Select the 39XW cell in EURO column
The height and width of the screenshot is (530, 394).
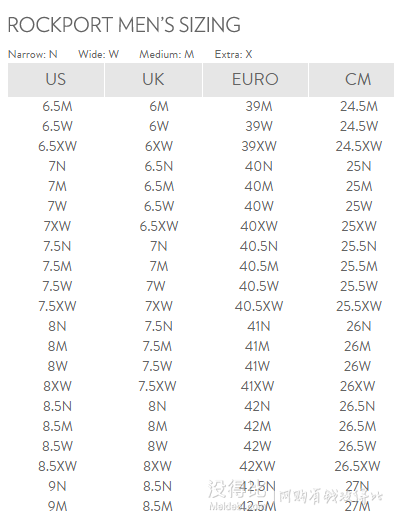pos(259,146)
